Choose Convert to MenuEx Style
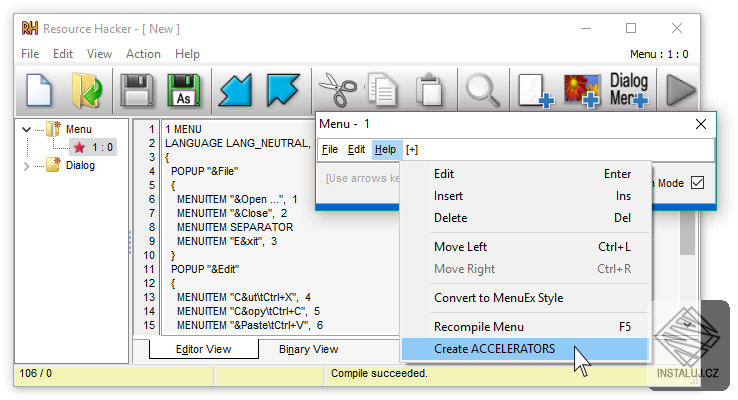Image resolution: width=738 pixels, height=400 pixels. (525, 298)
